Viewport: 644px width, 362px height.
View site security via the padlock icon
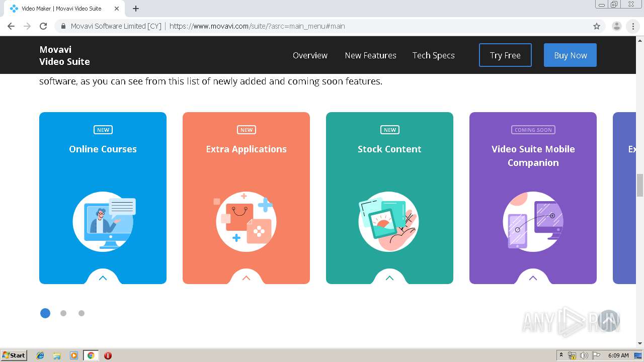point(63,26)
